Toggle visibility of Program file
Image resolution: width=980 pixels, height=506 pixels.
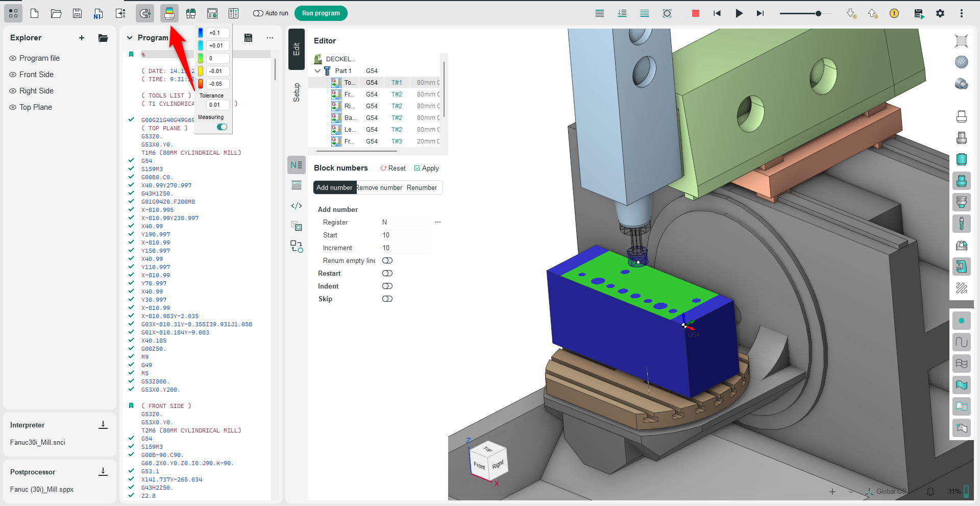point(13,58)
